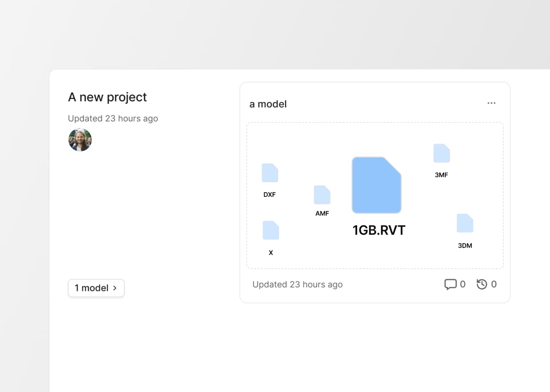Click the DXF label under its icon
This screenshot has width=550, height=392.
[269, 194]
